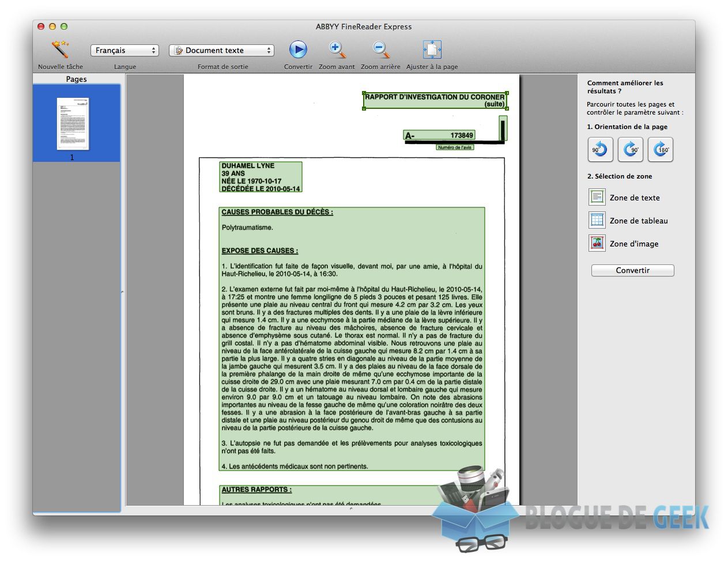Click the Nouvelle tâche toolbar label
This screenshot has width=728, height=561.
point(61,67)
